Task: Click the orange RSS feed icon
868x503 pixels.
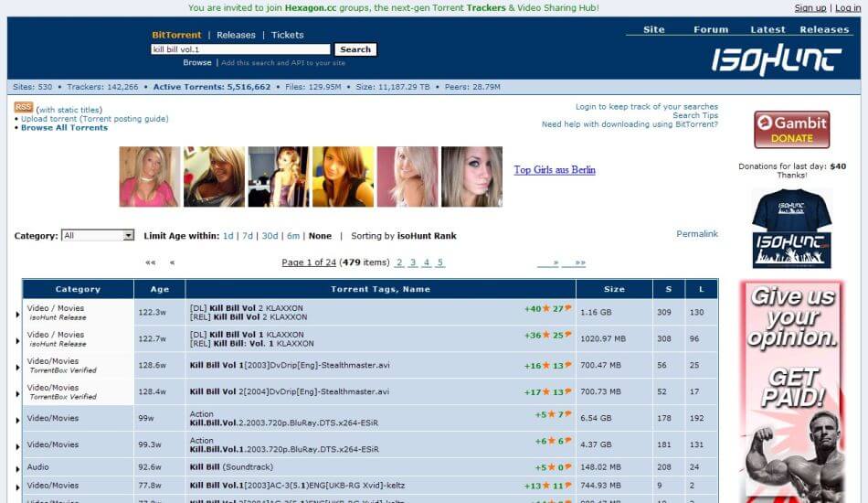Action: click(24, 108)
